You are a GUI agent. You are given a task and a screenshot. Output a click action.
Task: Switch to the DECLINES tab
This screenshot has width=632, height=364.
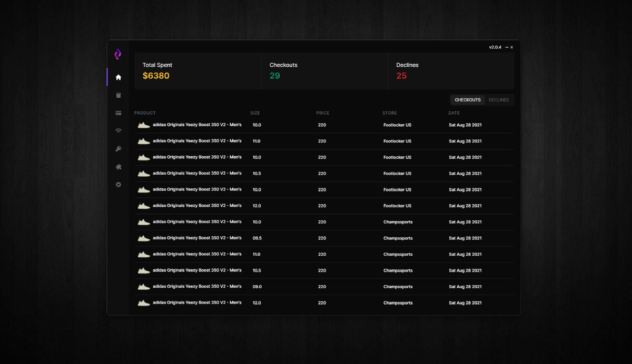click(499, 100)
